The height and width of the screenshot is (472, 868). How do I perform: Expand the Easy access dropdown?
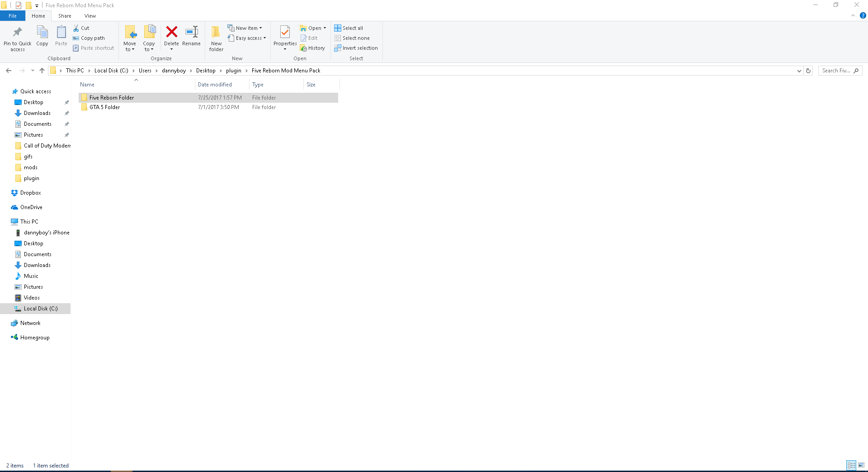pyautogui.click(x=247, y=38)
